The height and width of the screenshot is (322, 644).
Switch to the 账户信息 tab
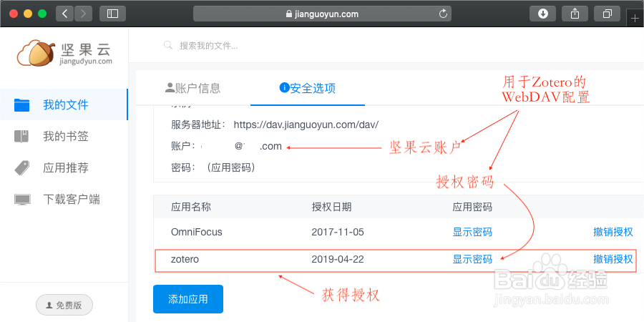pyautogui.click(x=193, y=88)
